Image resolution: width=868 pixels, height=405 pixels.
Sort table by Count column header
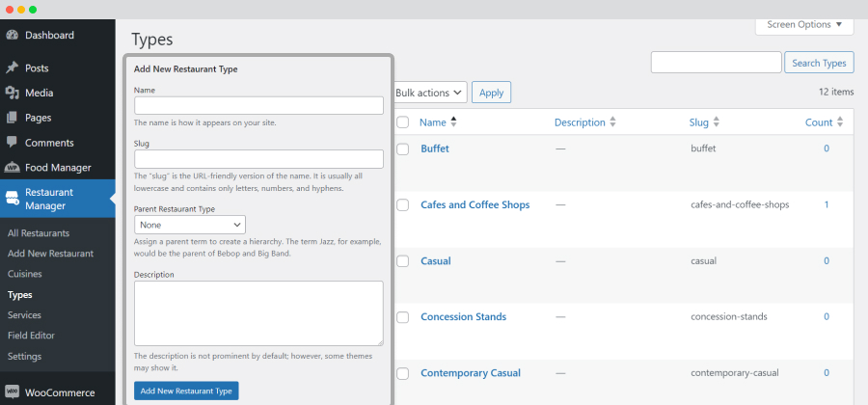(819, 122)
